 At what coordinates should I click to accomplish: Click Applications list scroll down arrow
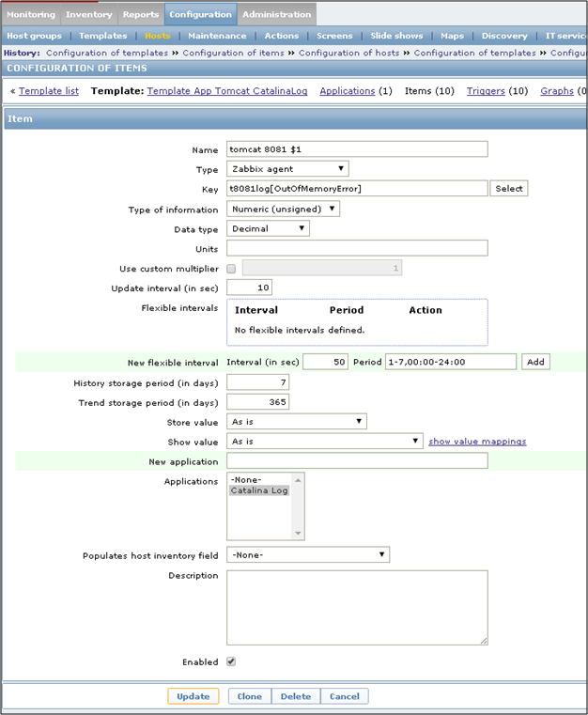pyautogui.click(x=298, y=533)
